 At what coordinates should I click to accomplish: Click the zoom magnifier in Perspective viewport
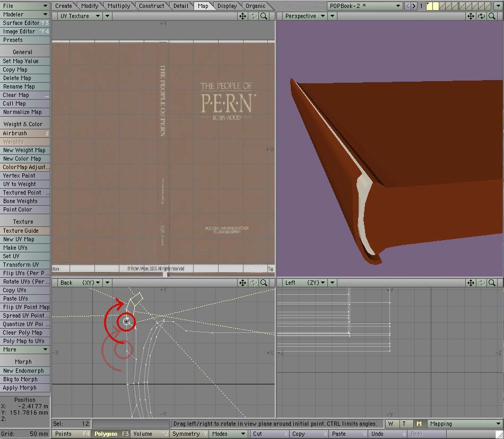(492, 16)
